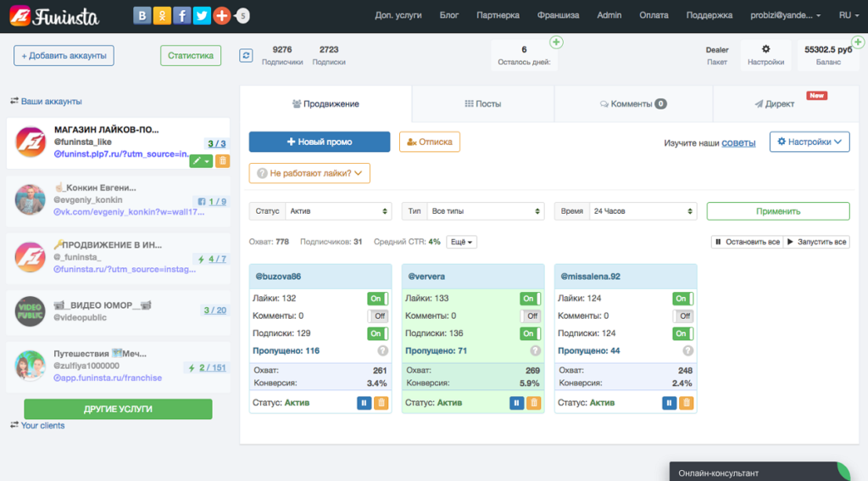
Task: Click the Новый промо button
Action: point(319,142)
